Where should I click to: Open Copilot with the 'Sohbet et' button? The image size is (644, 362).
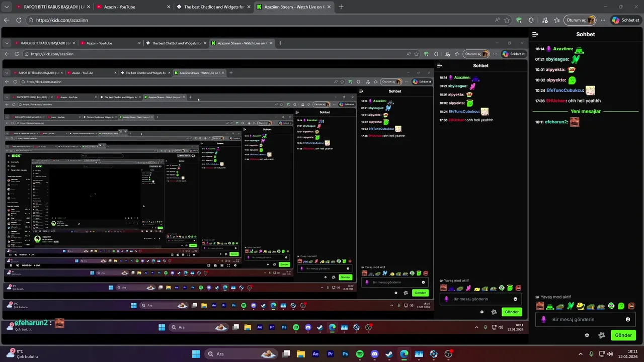click(x=626, y=20)
